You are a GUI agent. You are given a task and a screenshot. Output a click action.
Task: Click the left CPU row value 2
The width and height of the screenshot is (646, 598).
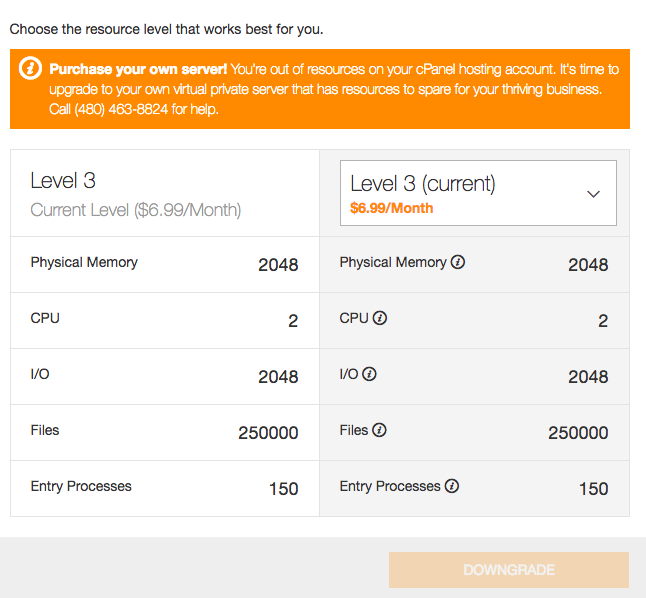click(293, 321)
